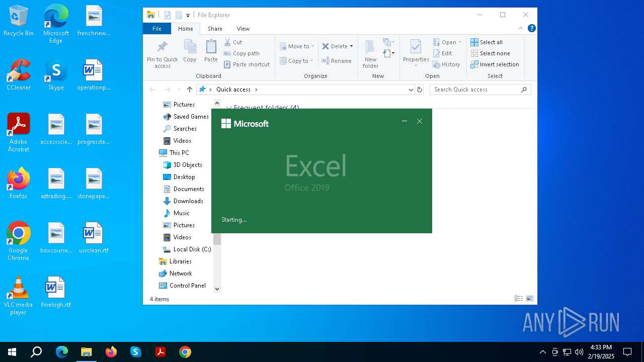Image resolution: width=644 pixels, height=362 pixels.
Task: Click Select none in ribbon
Action: [490, 53]
